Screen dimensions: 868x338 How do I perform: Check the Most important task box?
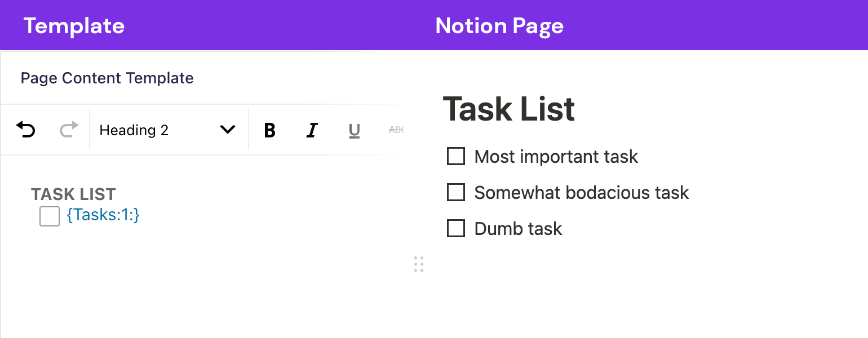coord(456,156)
